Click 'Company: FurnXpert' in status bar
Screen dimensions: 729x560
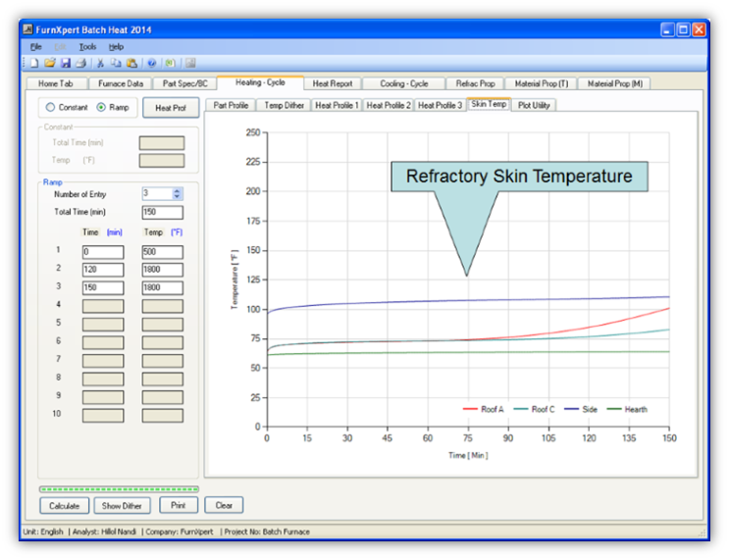(x=180, y=532)
